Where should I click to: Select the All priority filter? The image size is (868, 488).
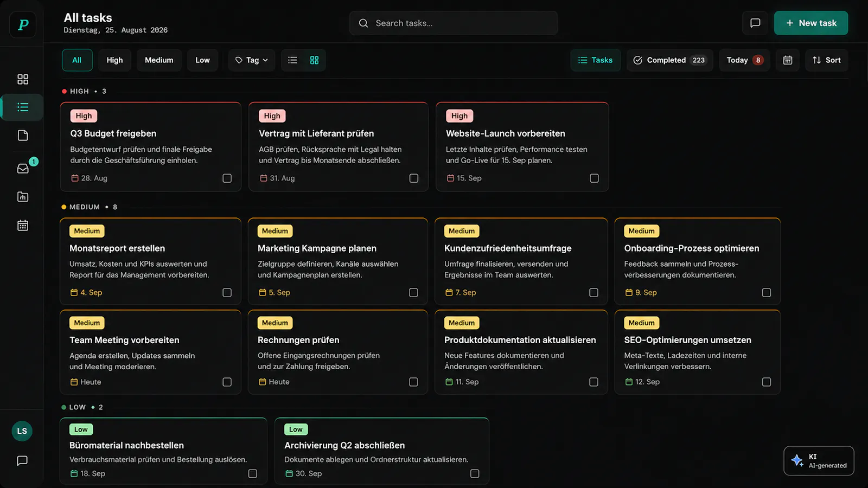[77, 60]
